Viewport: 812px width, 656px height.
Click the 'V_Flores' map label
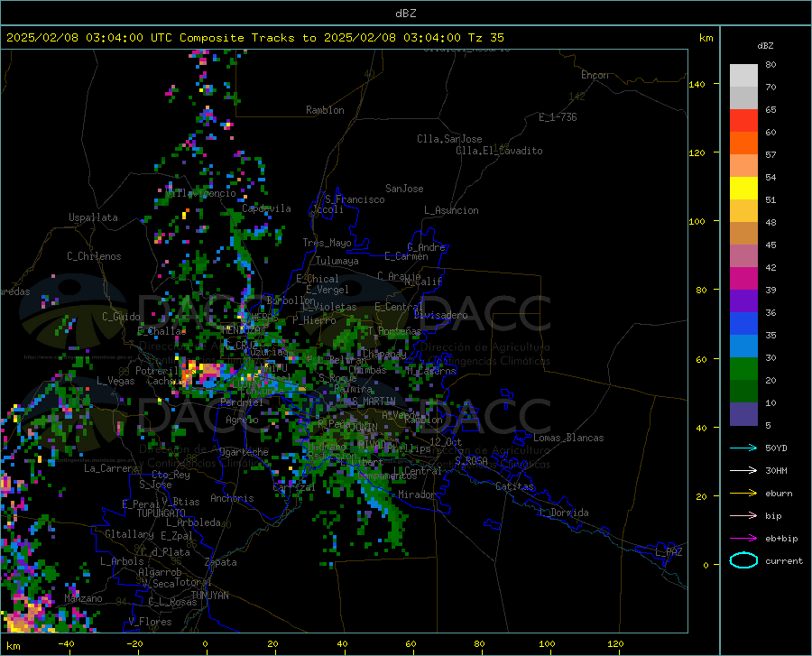[x=150, y=622]
